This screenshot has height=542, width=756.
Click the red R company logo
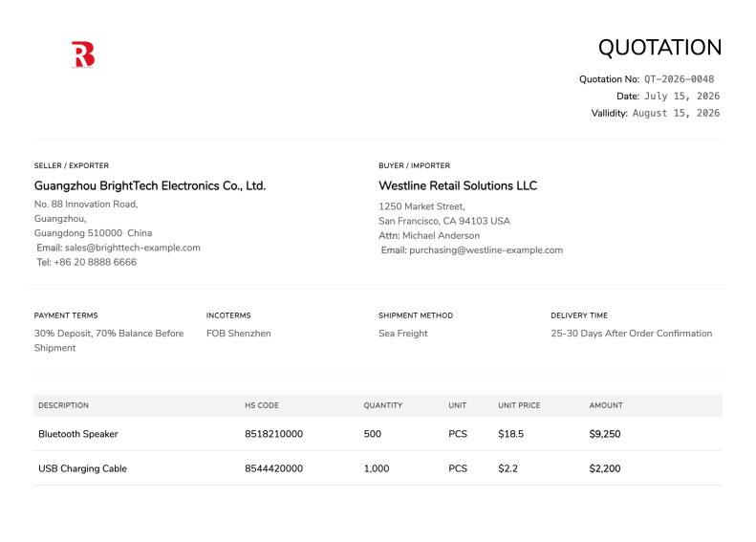tap(83, 54)
